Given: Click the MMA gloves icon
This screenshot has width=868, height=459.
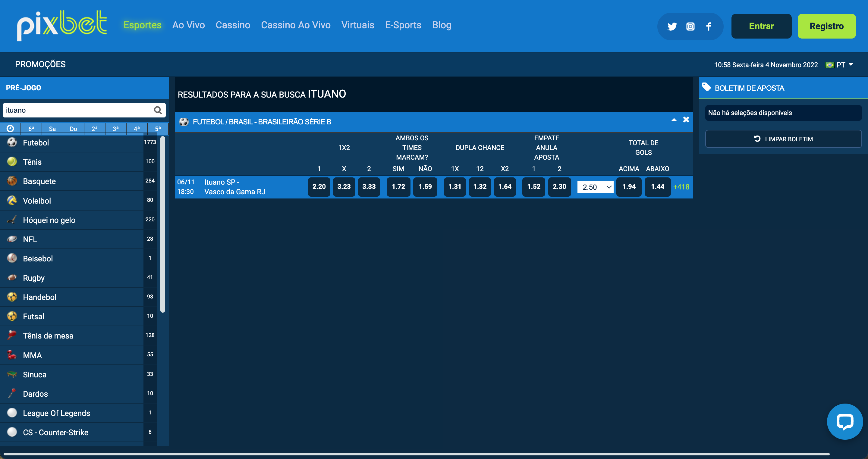Looking at the screenshot, I should click(x=12, y=354).
